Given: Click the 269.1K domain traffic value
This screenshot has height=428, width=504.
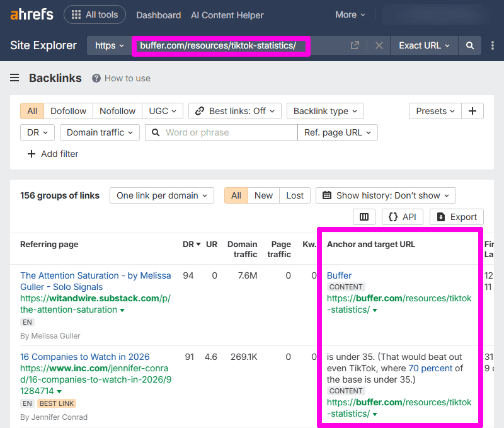Looking at the screenshot, I should coord(244,357).
